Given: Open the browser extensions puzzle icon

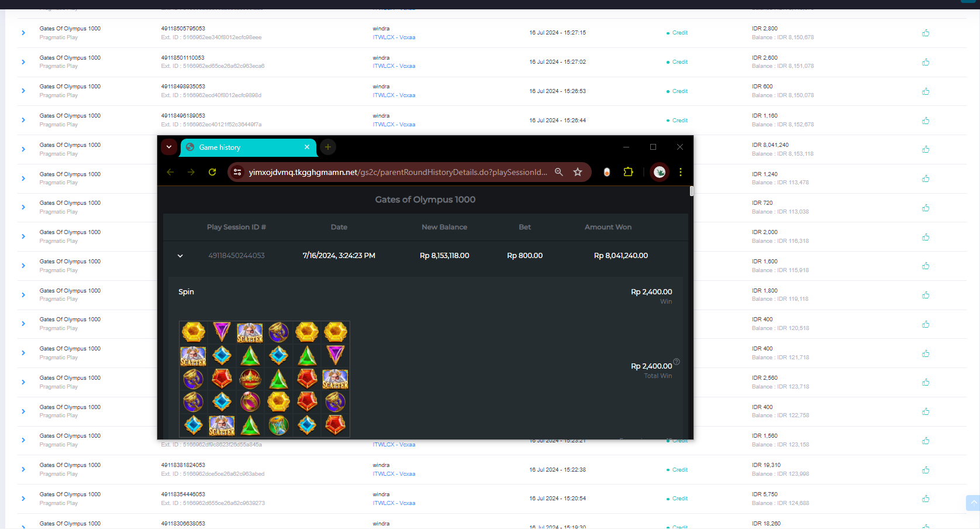Looking at the screenshot, I should pos(629,172).
